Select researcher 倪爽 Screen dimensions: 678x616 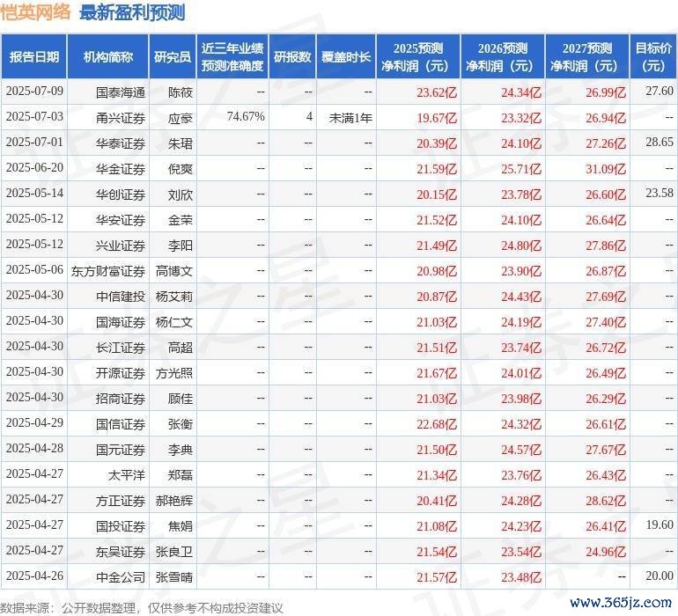[181, 169]
